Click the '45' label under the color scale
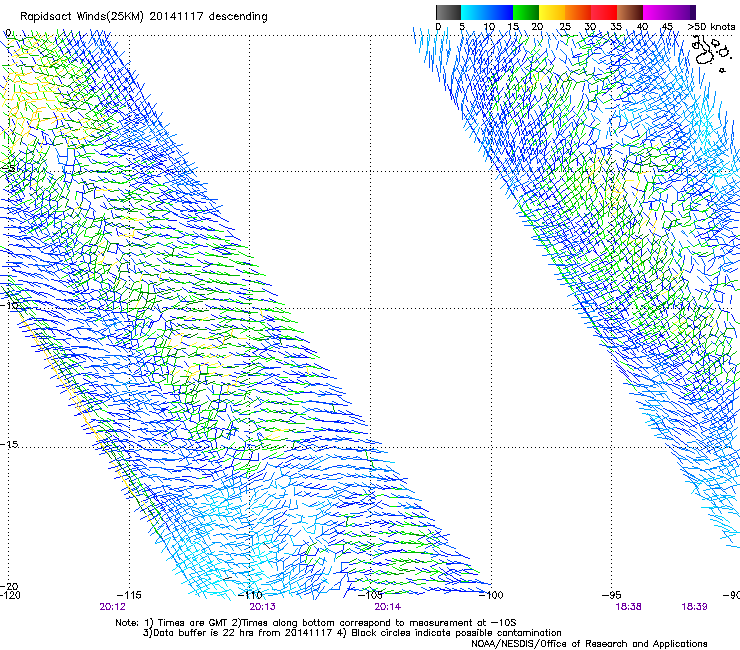 [667, 27]
